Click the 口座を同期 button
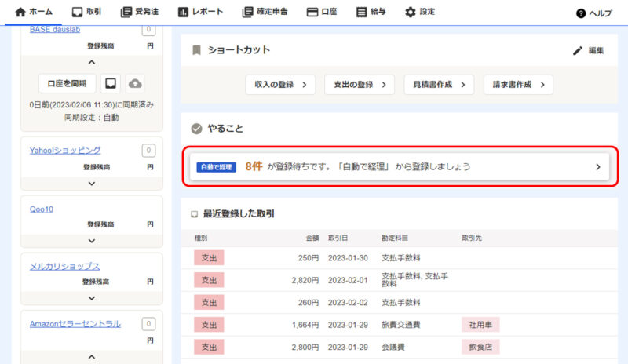The width and height of the screenshot is (628, 364). click(67, 83)
